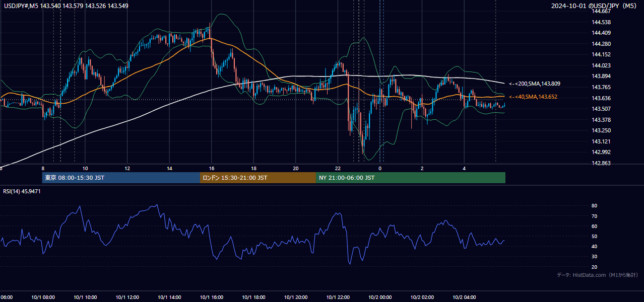
Task: Click the 10/1 10:00 timeline label
Action: (x=85, y=297)
